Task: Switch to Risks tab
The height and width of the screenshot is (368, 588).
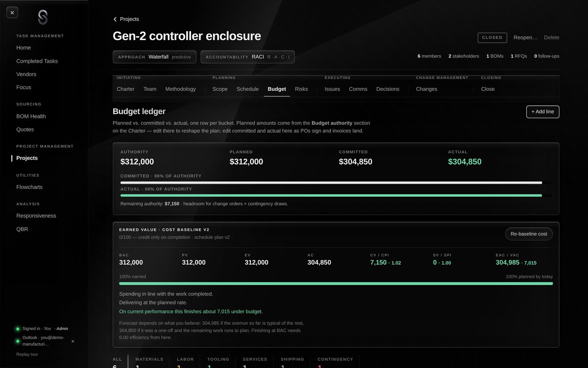Action: [x=301, y=89]
